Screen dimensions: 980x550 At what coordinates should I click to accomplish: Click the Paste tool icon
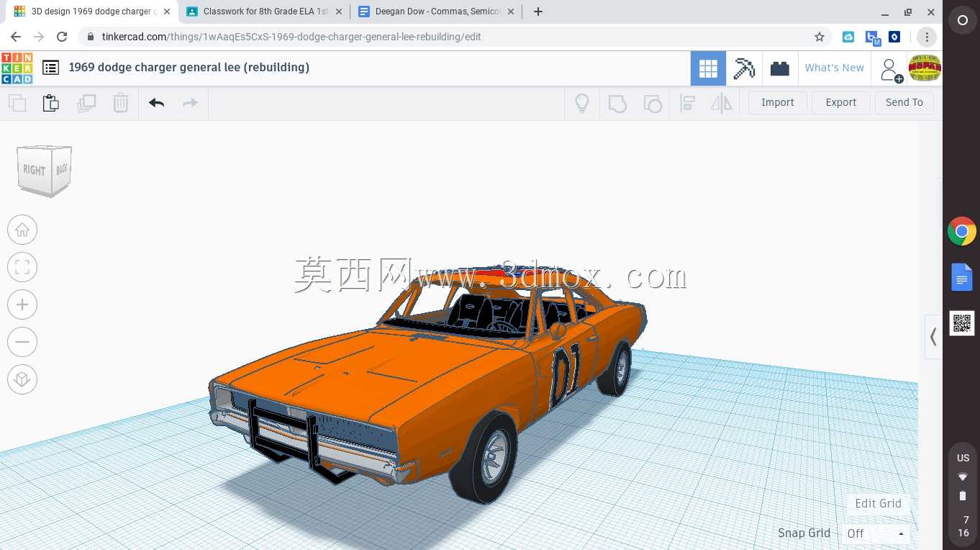coord(51,103)
